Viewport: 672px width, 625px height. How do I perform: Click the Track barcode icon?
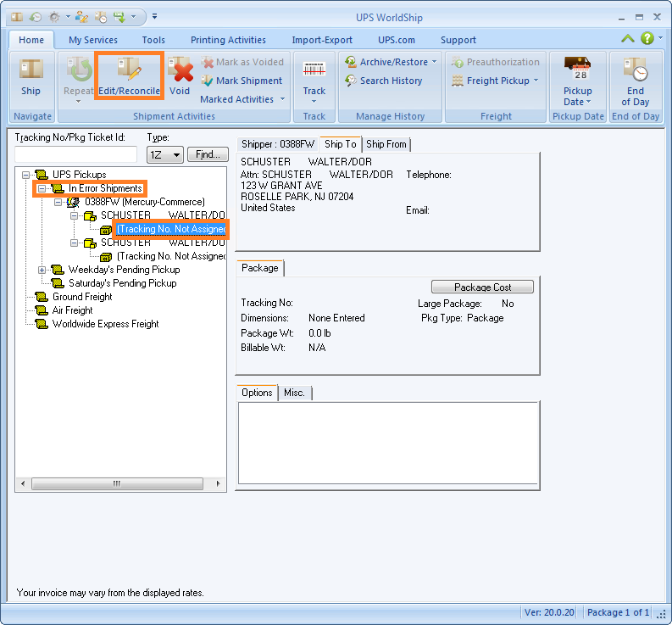click(314, 69)
